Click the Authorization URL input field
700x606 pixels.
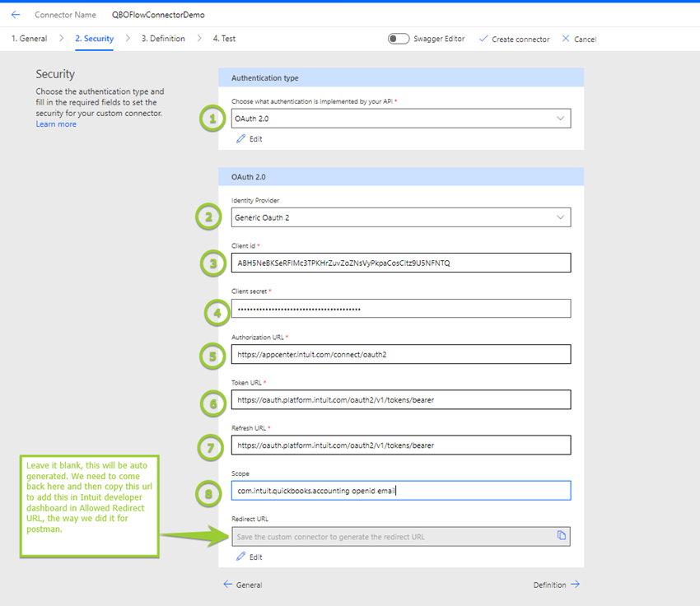pos(400,354)
